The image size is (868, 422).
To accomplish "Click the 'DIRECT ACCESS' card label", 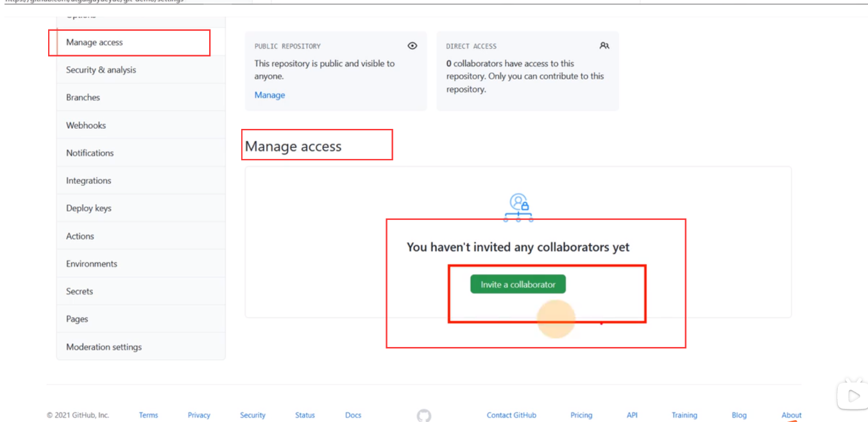I will tap(471, 46).
